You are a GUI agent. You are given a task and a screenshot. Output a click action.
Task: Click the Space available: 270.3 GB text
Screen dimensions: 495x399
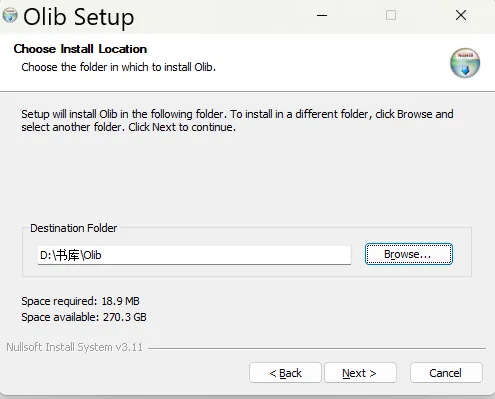pyautogui.click(x=84, y=317)
